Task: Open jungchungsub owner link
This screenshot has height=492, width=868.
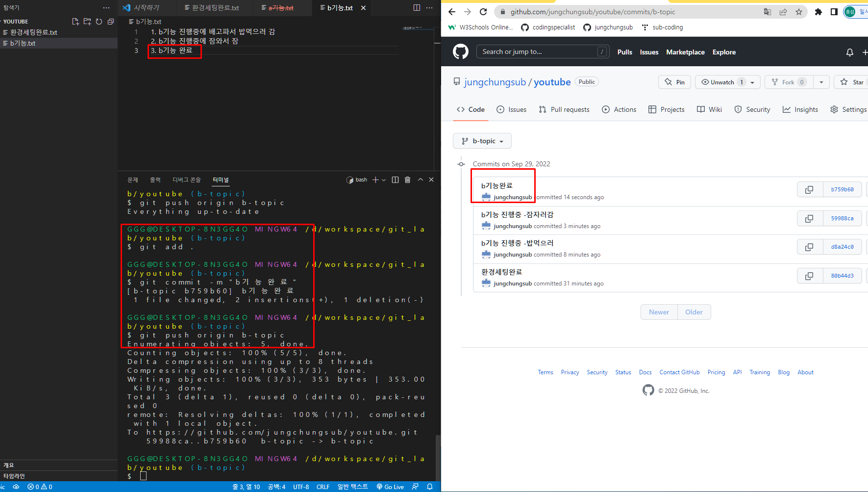Action: pyautogui.click(x=495, y=82)
